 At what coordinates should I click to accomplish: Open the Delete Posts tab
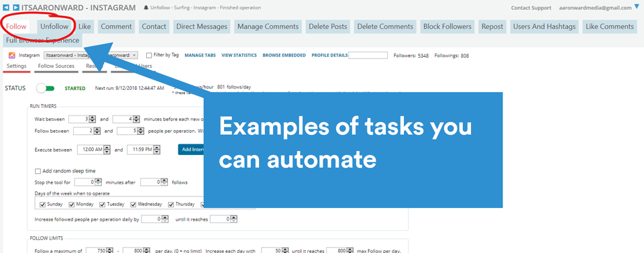(x=328, y=26)
